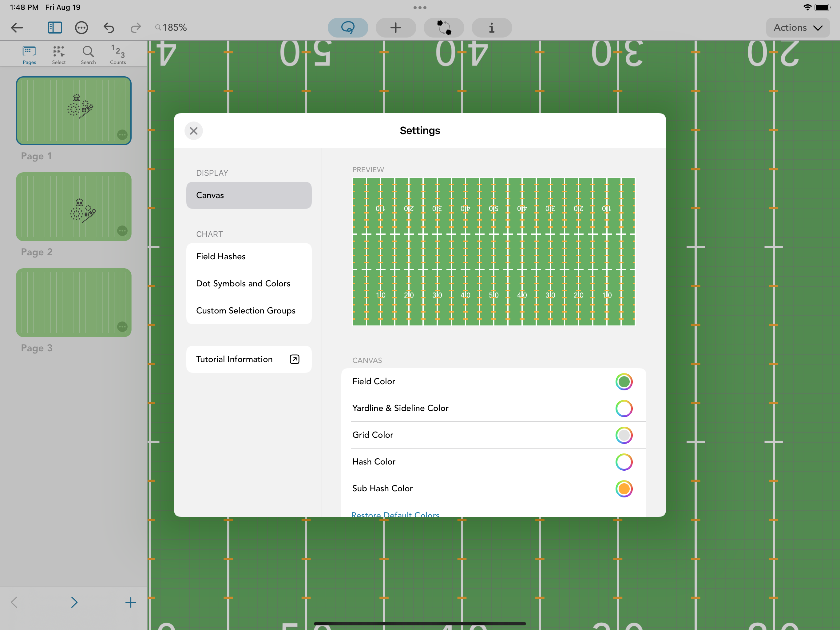Select the lasso selection tool
Screen dimensions: 840x630
(x=347, y=28)
